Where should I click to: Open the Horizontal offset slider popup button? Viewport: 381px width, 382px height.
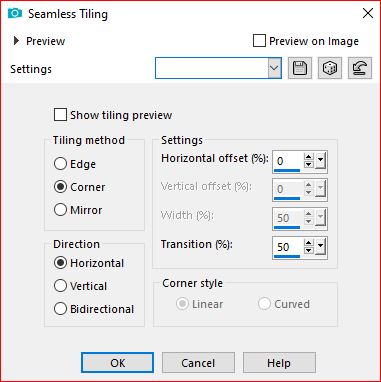point(320,161)
